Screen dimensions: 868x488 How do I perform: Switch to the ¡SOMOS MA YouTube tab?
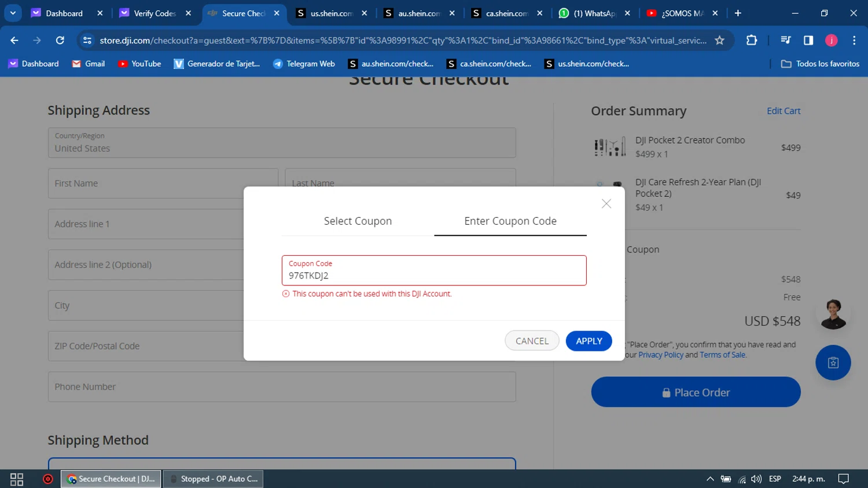[x=682, y=13]
